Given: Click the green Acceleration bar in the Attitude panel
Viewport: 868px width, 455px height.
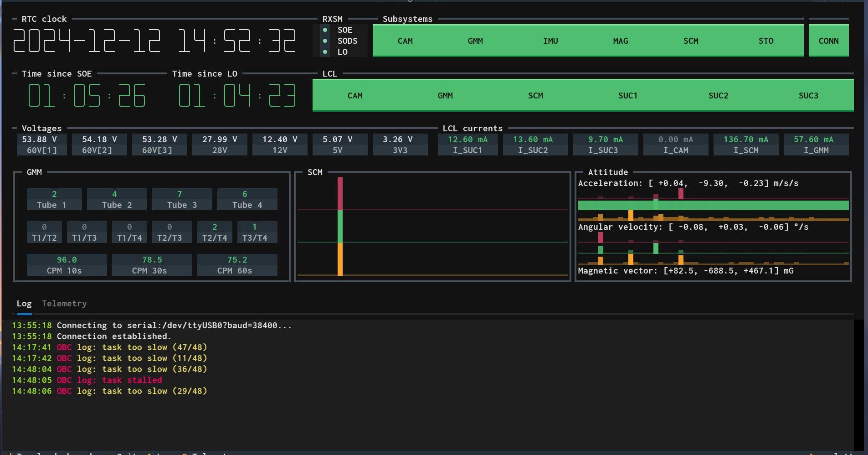Looking at the screenshot, I should [x=713, y=205].
